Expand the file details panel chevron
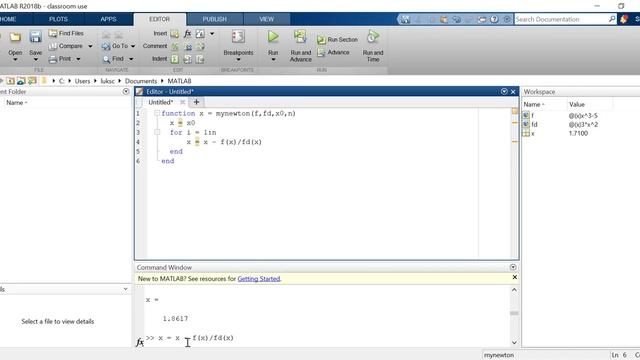 (x=125, y=289)
